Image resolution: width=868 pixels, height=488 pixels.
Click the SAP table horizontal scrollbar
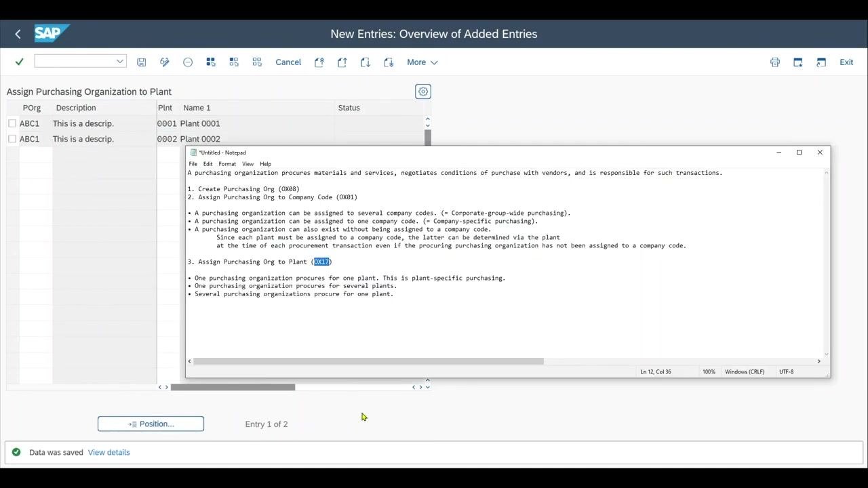[x=233, y=387]
